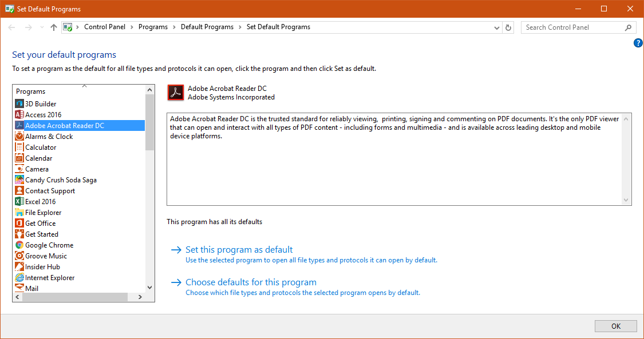Go to Programs breadcrumb

click(x=153, y=27)
